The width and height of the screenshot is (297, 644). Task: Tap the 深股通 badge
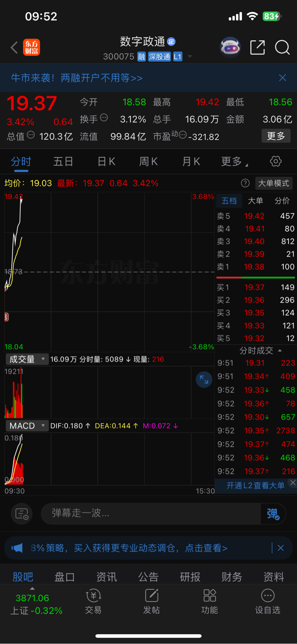click(x=159, y=57)
